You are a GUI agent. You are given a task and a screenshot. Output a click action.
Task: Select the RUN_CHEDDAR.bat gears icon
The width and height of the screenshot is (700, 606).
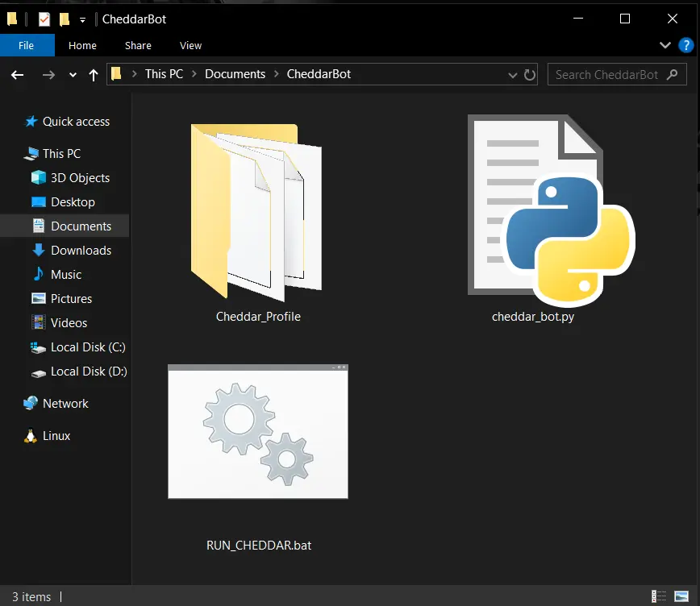[x=258, y=431]
